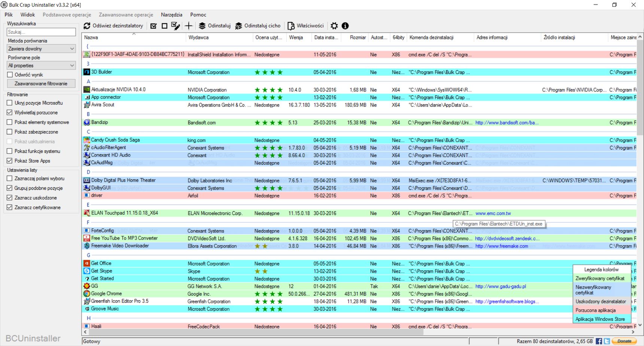Open the Pomoc menu
This screenshot has width=644, height=346.
pos(198,15)
